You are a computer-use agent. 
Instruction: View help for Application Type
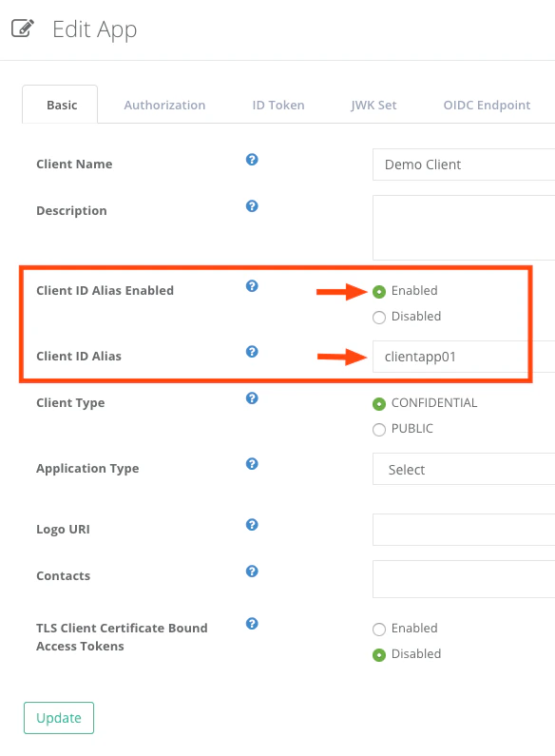click(x=252, y=464)
